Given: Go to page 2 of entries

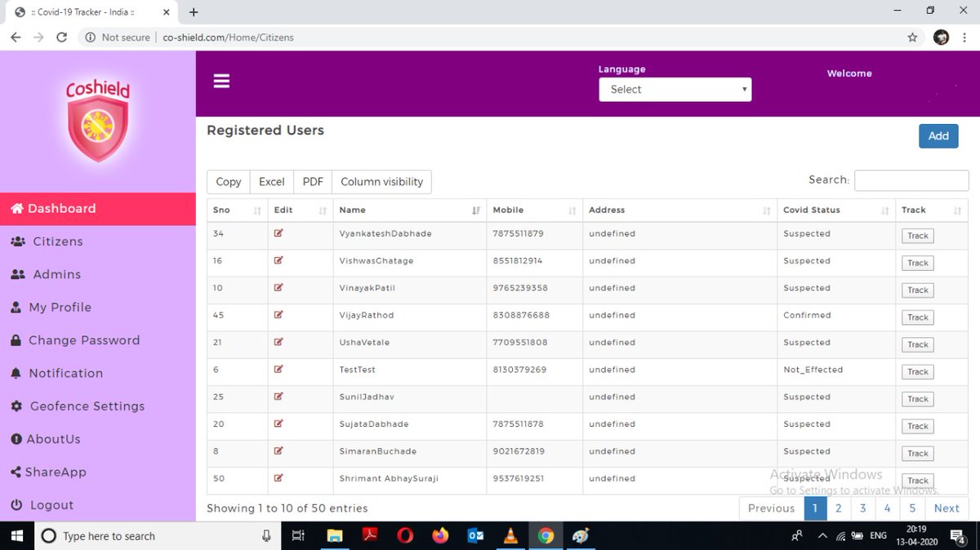Looking at the screenshot, I should (838, 508).
